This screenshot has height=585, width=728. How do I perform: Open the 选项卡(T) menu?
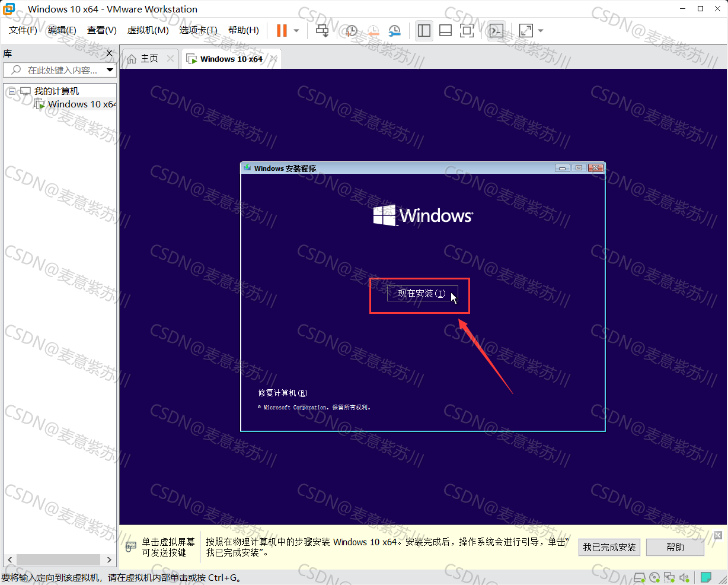tap(199, 30)
